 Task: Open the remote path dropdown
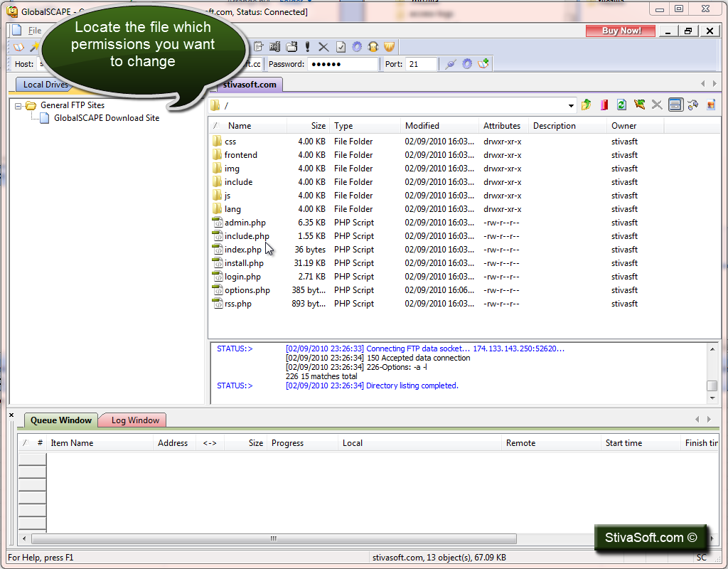pyautogui.click(x=571, y=106)
